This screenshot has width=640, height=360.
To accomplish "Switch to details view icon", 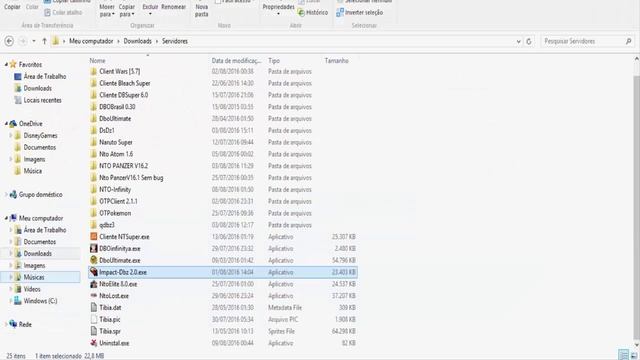I will click(x=623, y=355).
